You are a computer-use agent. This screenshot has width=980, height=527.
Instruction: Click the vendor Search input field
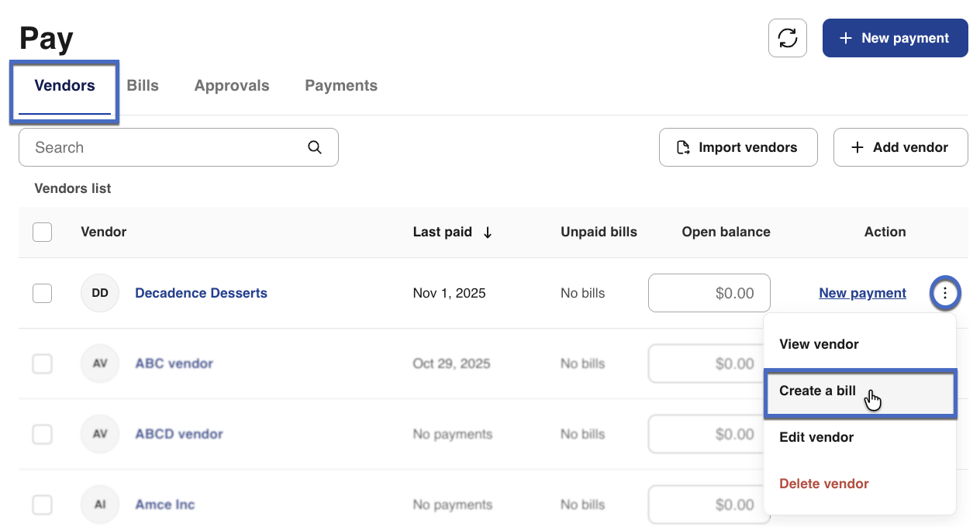[x=167, y=147]
